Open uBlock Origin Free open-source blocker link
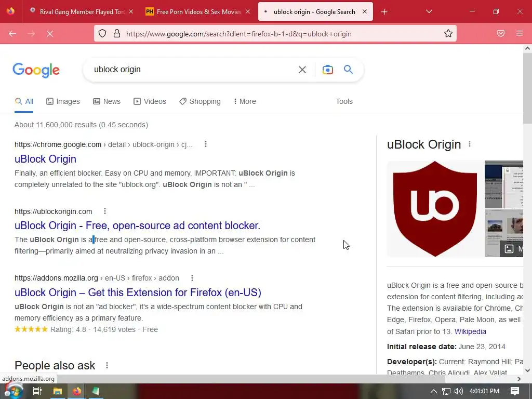 point(137,225)
